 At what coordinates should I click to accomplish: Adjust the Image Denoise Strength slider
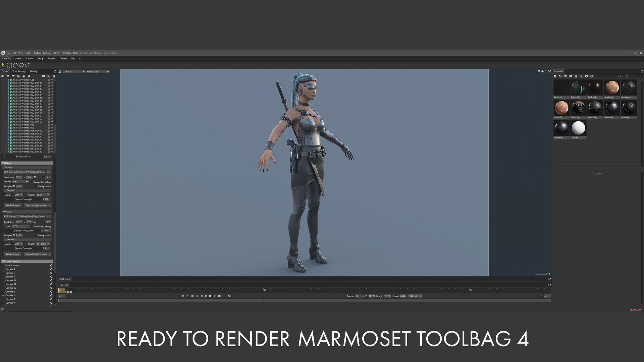pos(23,199)
